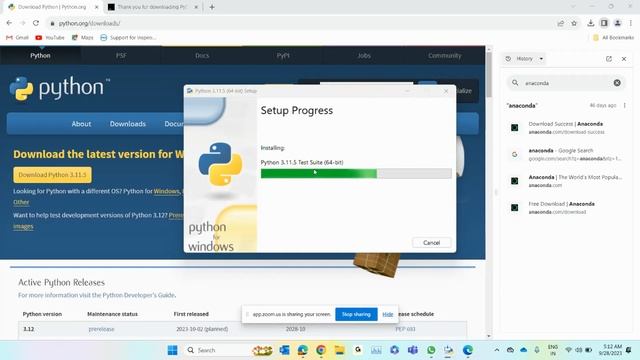The height and width of the screenshot is (360, 640).
Task: Cancel the Python setup installation
Action: coord(431,243)
